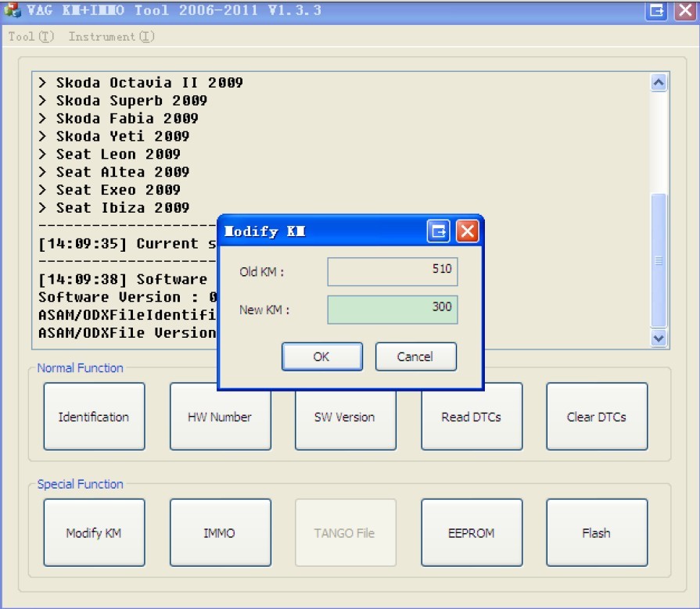
Task: Select the Skoda Superb 2009 log line
Action: [x=123, y=100]
